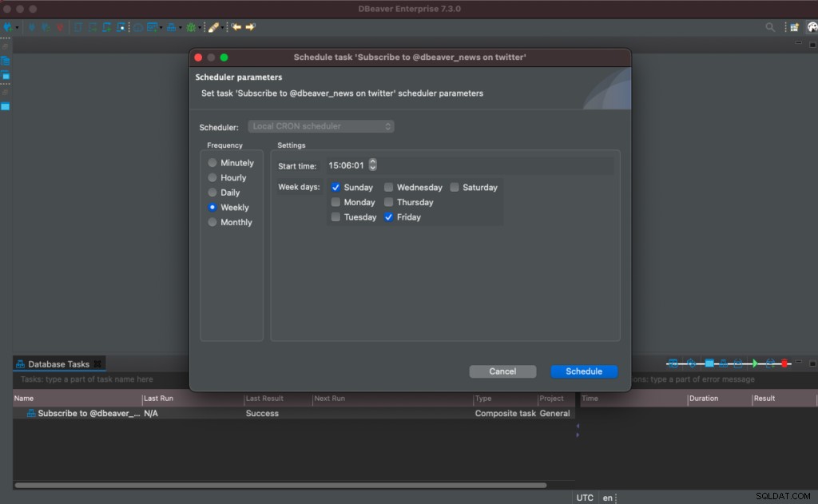Check the Monday week day checkbox
The image size is (818, 504).
[336, 202]
